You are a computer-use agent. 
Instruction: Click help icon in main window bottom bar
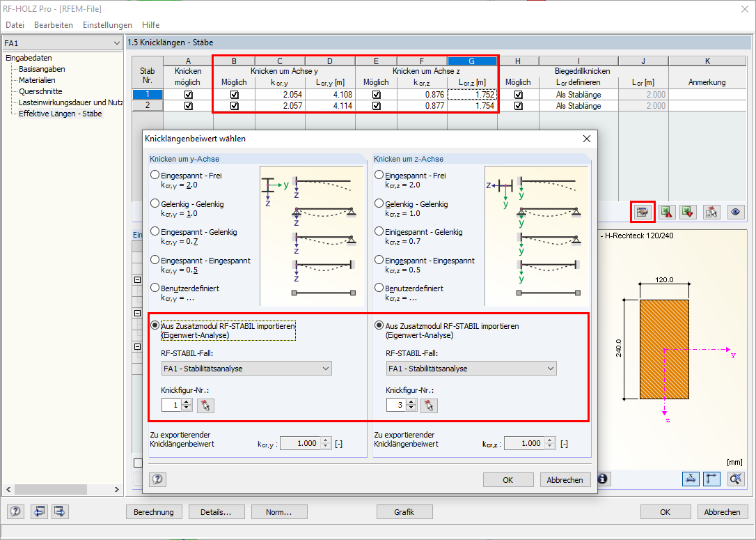pos(15,511)
